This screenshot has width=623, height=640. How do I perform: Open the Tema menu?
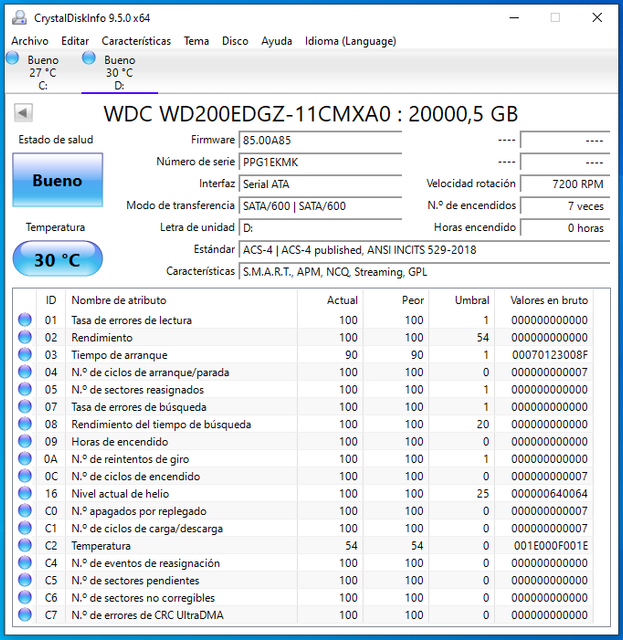[196, 41]
